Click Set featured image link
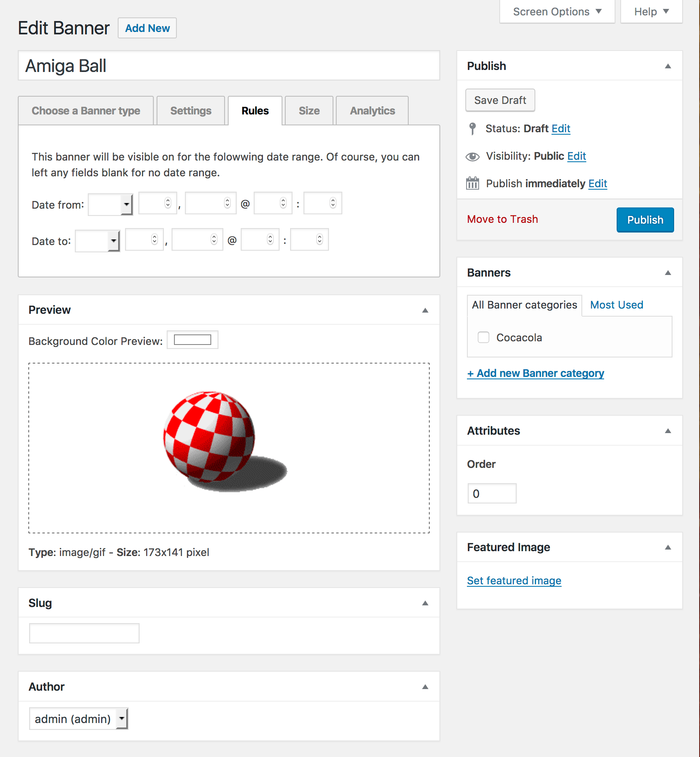Screen dimensions: 700x757 [x=514, y=581]
